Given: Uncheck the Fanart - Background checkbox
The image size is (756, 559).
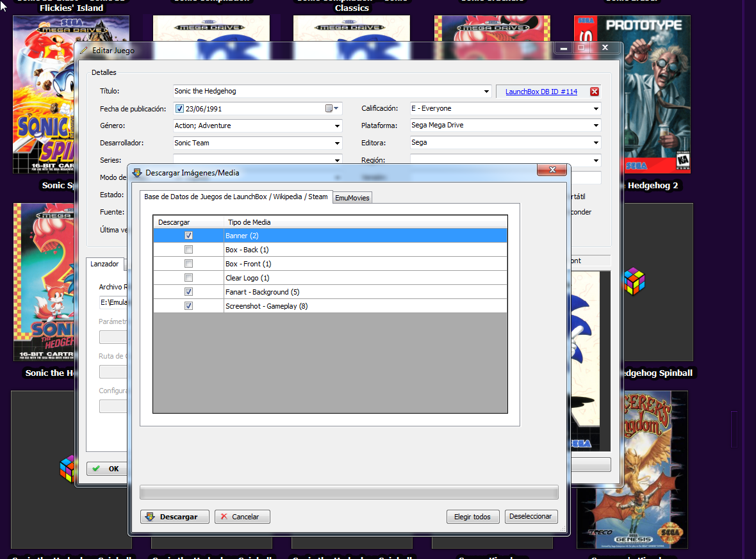Looking at the screenshot, I should click(x=188, y=291).
